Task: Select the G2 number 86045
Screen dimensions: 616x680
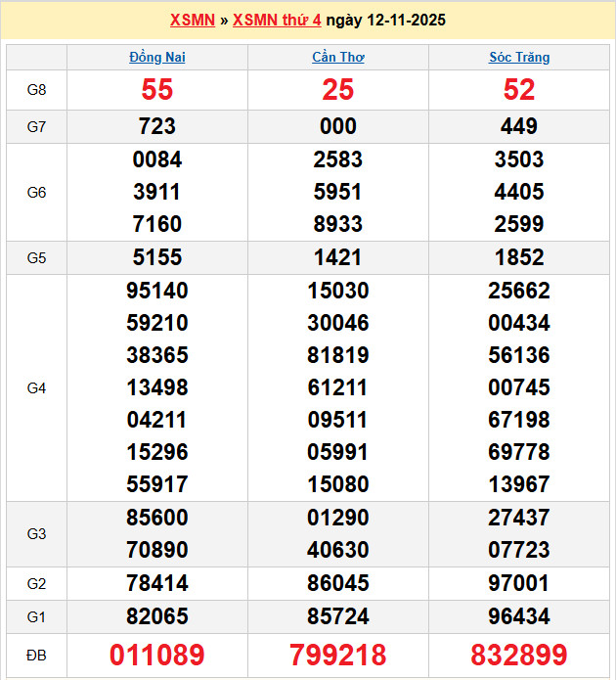Action: (337, 583)
